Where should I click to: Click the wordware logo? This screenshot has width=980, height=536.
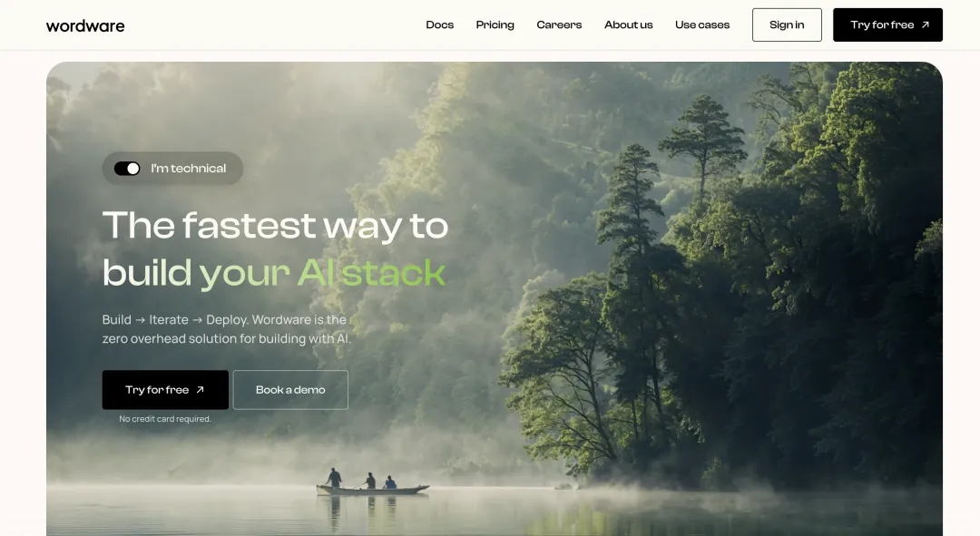tap(85, 25)
